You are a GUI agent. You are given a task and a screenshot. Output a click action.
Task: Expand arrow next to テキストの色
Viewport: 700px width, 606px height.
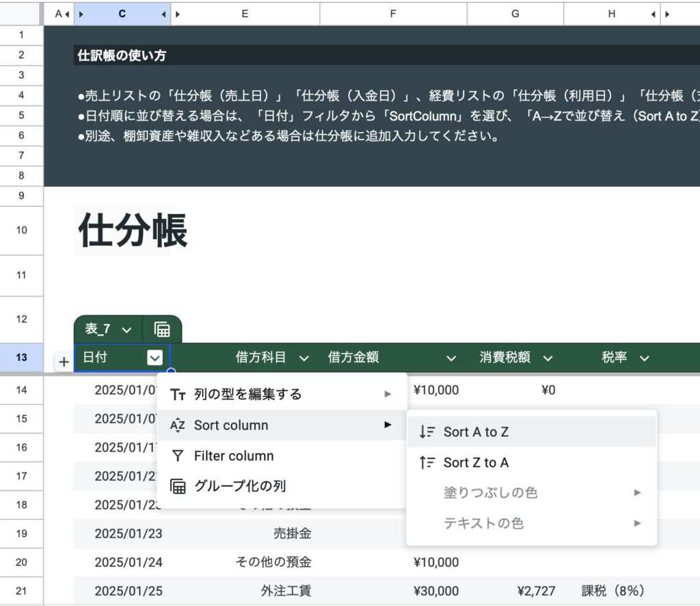[637, 523]
